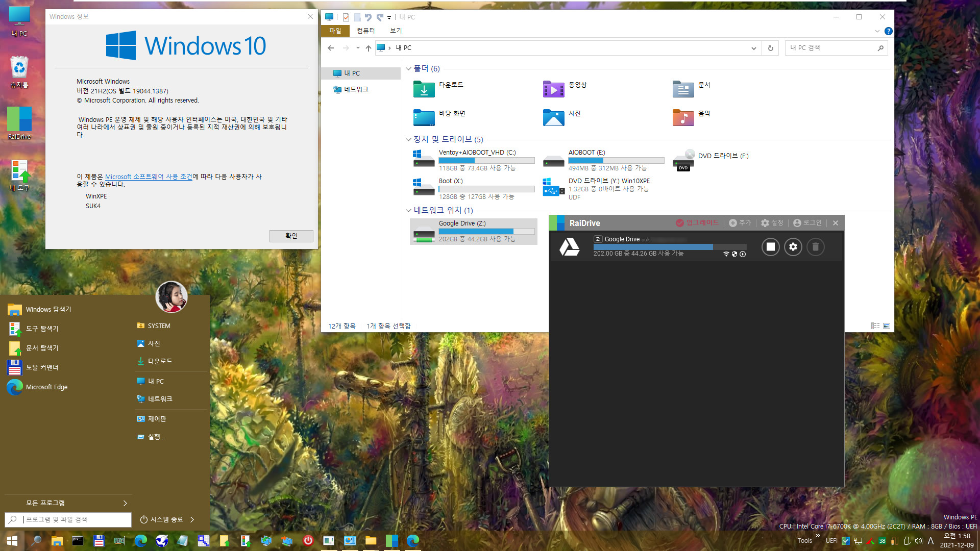Open the recent locations dropdown arrow in Explorer
Viewport: 980px width, 551px height.
click(x=357, y=48)
